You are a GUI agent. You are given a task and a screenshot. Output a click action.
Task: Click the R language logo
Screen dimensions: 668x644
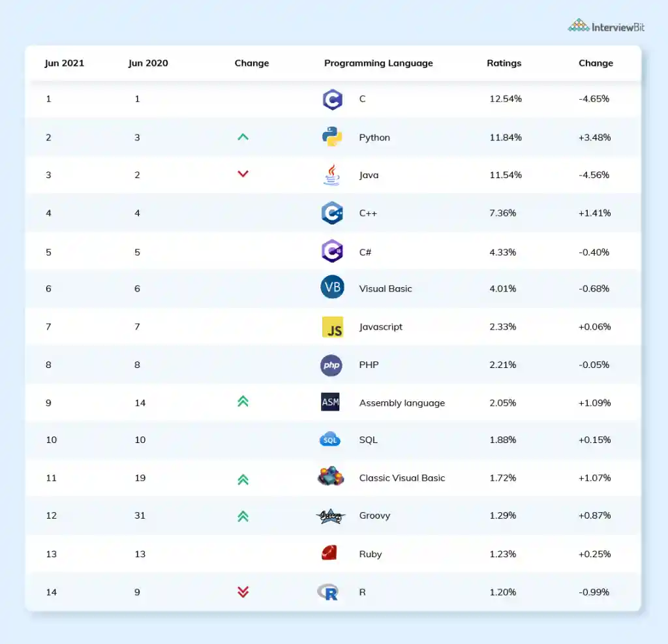point(329,592)
